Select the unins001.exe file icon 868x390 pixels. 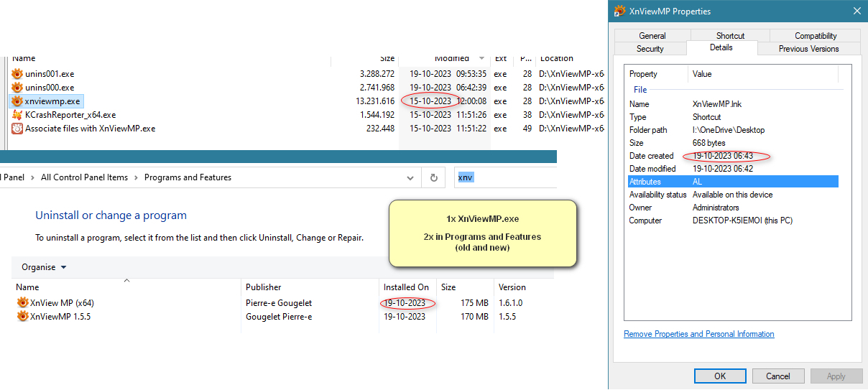coord(17,74)
